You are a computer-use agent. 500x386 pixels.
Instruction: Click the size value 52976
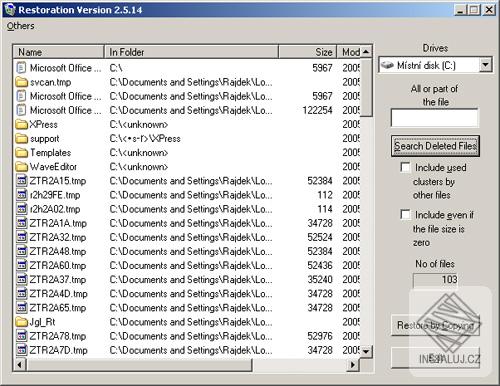[320, 336]
